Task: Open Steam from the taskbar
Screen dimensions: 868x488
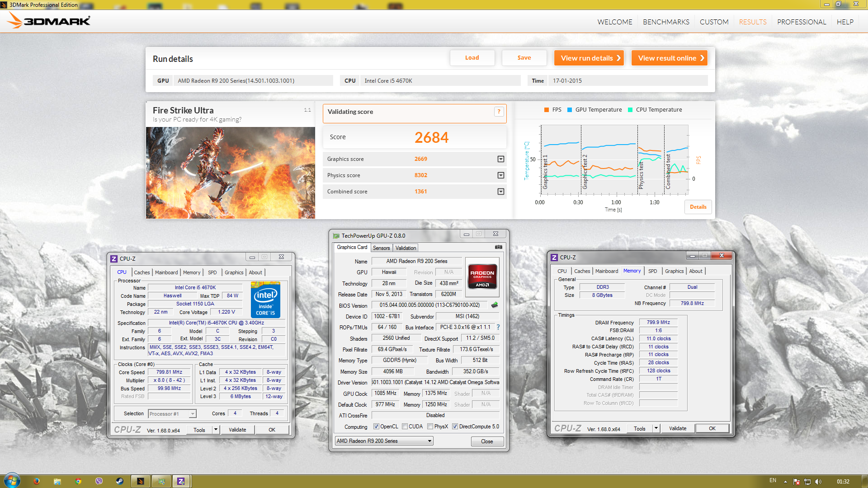Action: (120, 481)
